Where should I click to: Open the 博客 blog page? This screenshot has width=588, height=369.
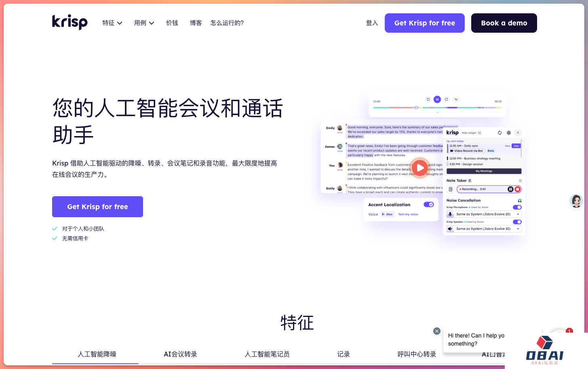click(196, 23)
